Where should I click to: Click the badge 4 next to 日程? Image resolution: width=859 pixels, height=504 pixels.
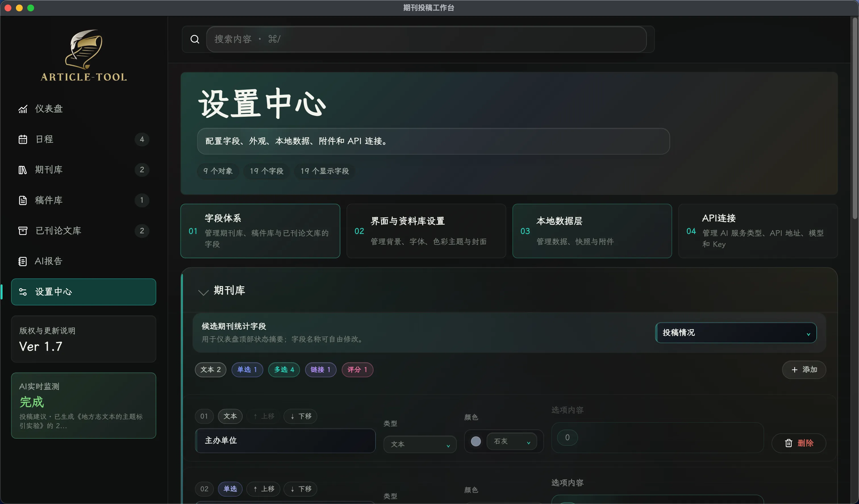[x=142, y=139]
